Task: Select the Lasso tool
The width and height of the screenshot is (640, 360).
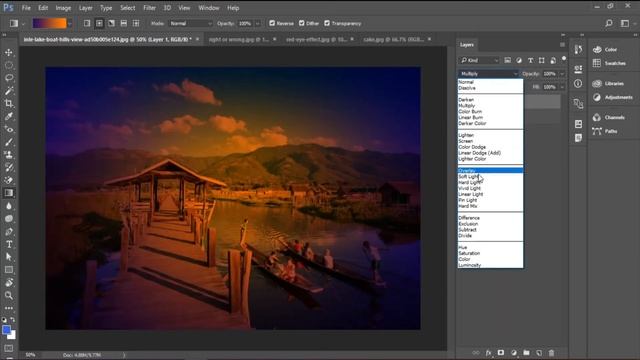Action: [x=9, y=78]
